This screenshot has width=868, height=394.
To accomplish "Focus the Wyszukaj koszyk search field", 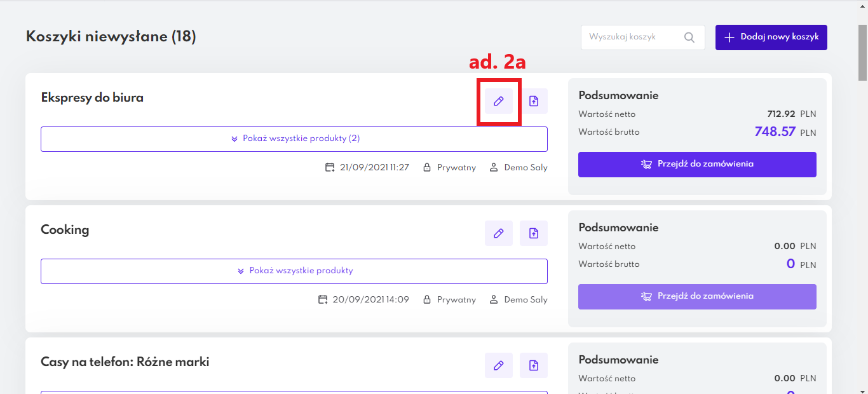I will (632, 37).
